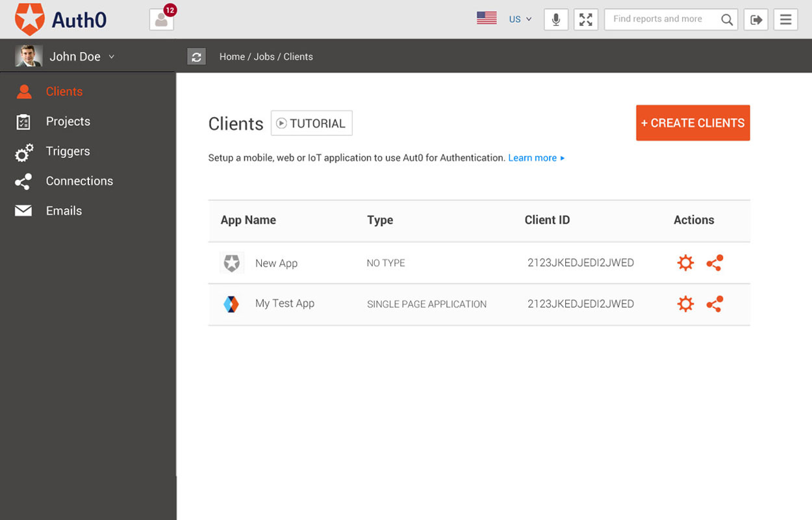This screenshot has height=520, width=812.
Task: Select the New App client ID value
Action: (x=581, y=263)
